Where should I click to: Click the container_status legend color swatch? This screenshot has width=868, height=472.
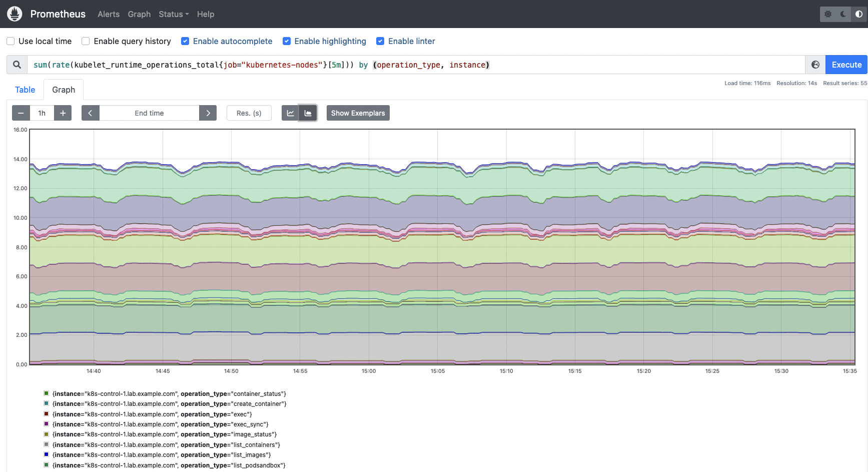pos(46,393)
